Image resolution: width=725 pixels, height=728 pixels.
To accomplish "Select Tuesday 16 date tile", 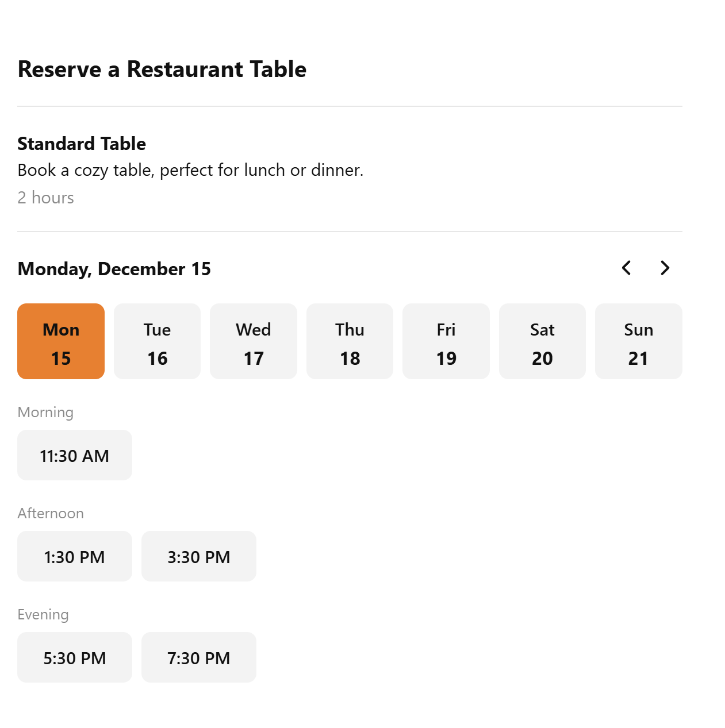I will (157, 341).
